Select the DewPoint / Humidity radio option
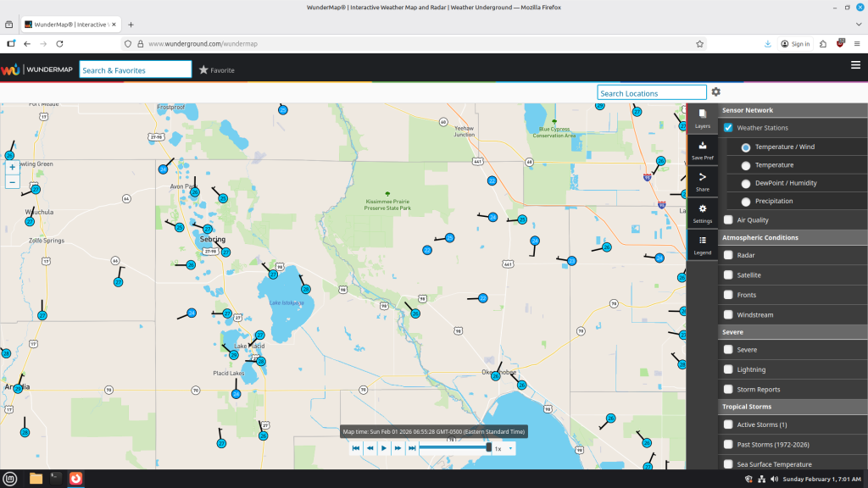The width and height of the screenshot is (868, 488). pos(746,183)
